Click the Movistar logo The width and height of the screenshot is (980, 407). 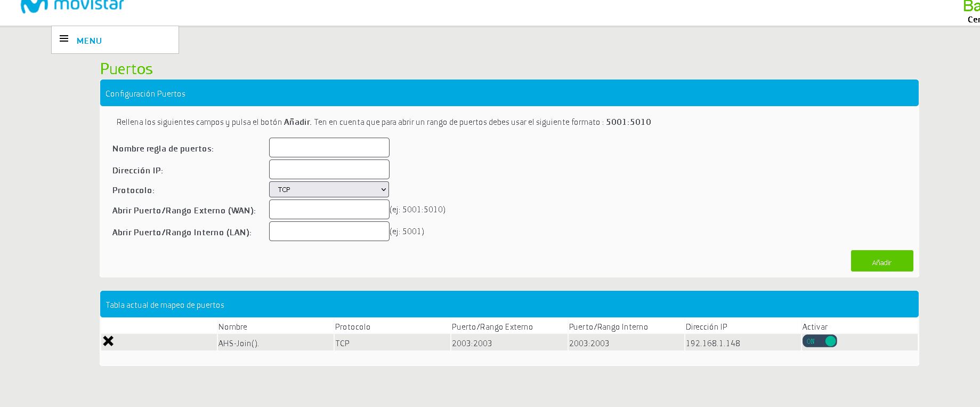pos(72,5)
